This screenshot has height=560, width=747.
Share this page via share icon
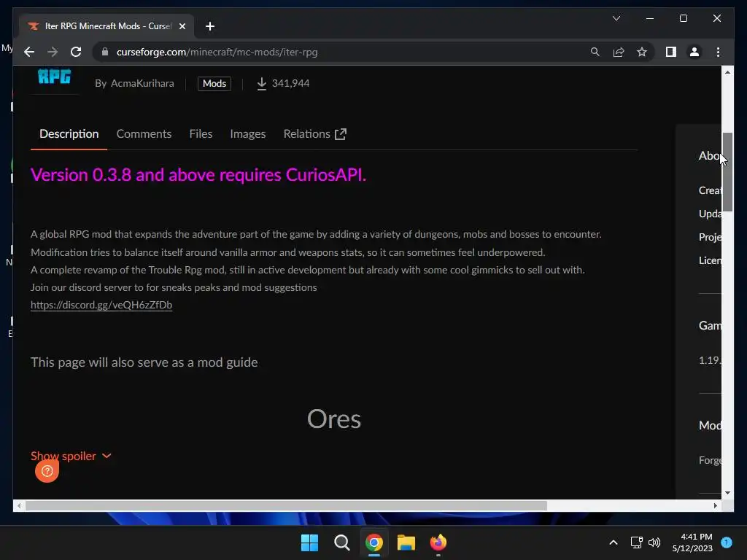point(619,52)
